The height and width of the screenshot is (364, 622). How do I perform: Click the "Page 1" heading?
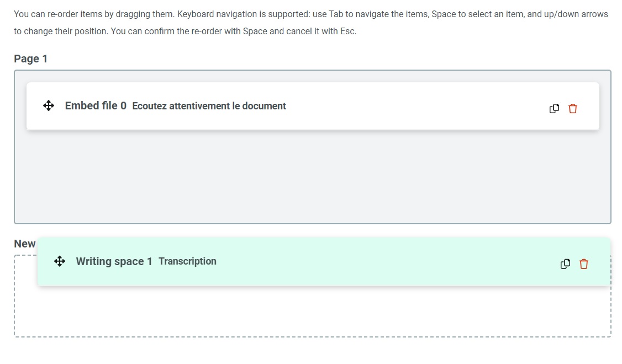(31, 59)
